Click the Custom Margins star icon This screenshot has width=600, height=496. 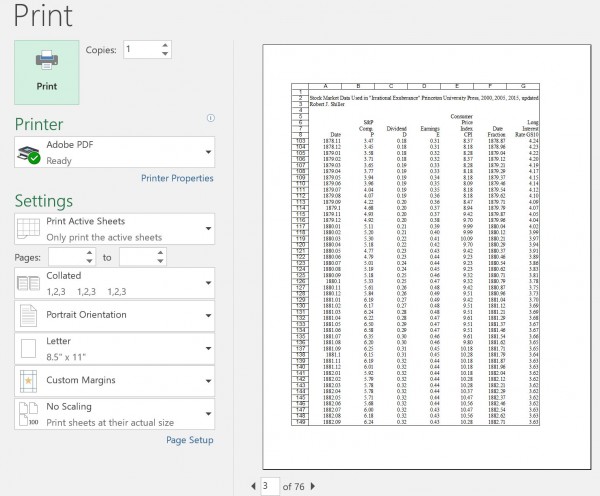[30, 381]
